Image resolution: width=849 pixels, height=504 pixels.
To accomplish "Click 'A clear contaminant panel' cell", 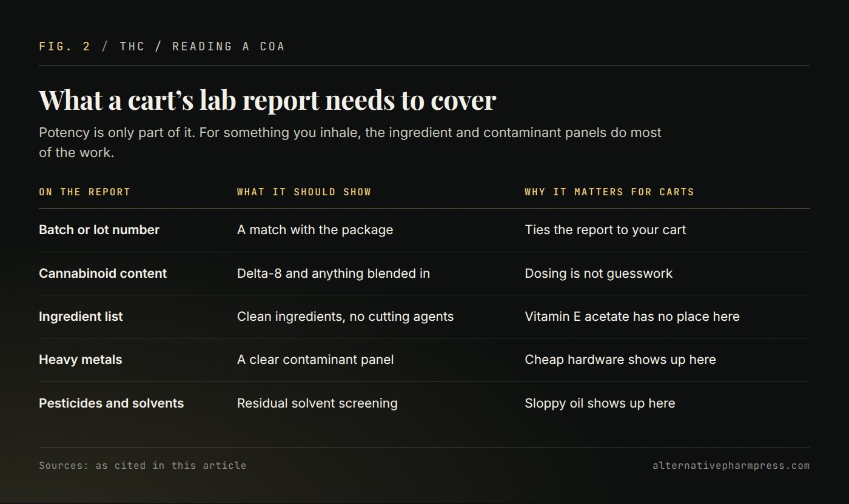I will 315,360.
